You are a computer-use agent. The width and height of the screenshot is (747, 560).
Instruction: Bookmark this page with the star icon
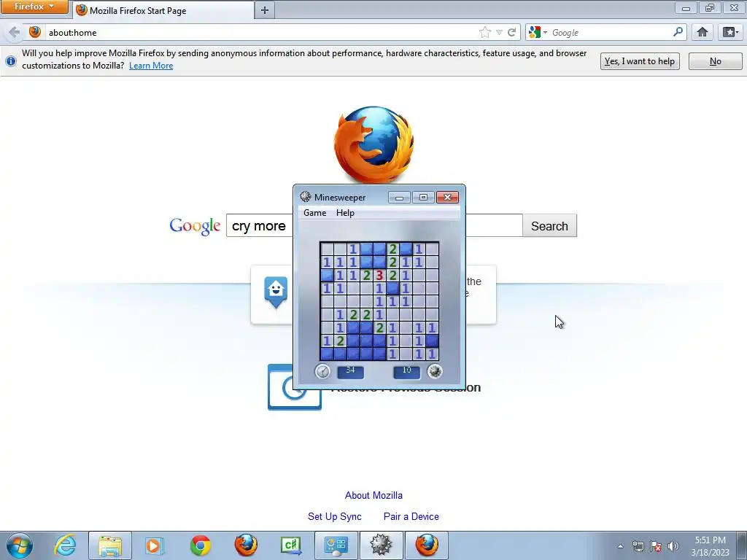click(x=485, y=32)
